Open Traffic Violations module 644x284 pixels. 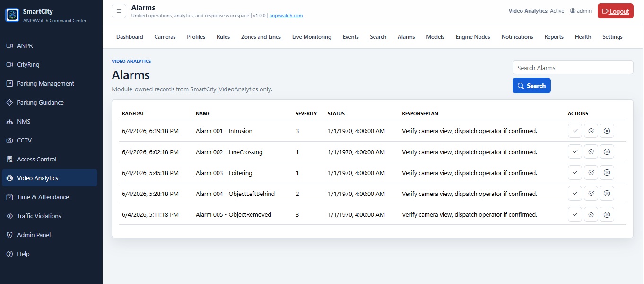click(x=49, y=216)
